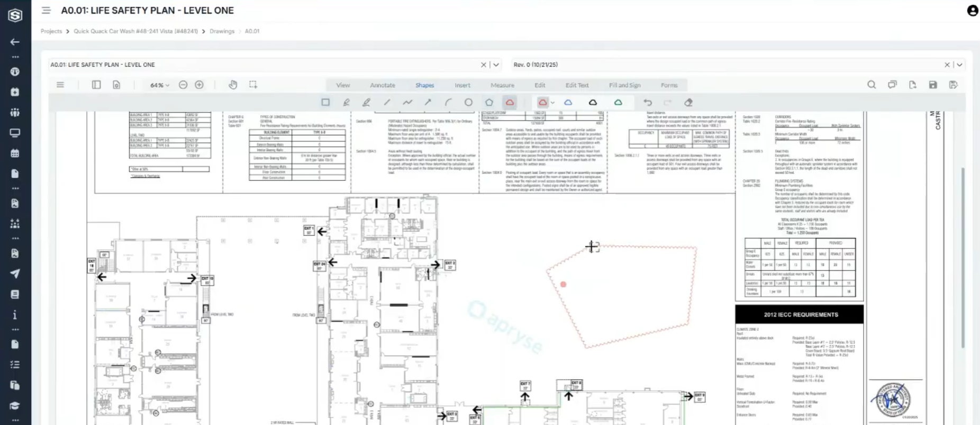Zoom in with the plus button
The height and width of the screenshot is (425, 980).
199,85
